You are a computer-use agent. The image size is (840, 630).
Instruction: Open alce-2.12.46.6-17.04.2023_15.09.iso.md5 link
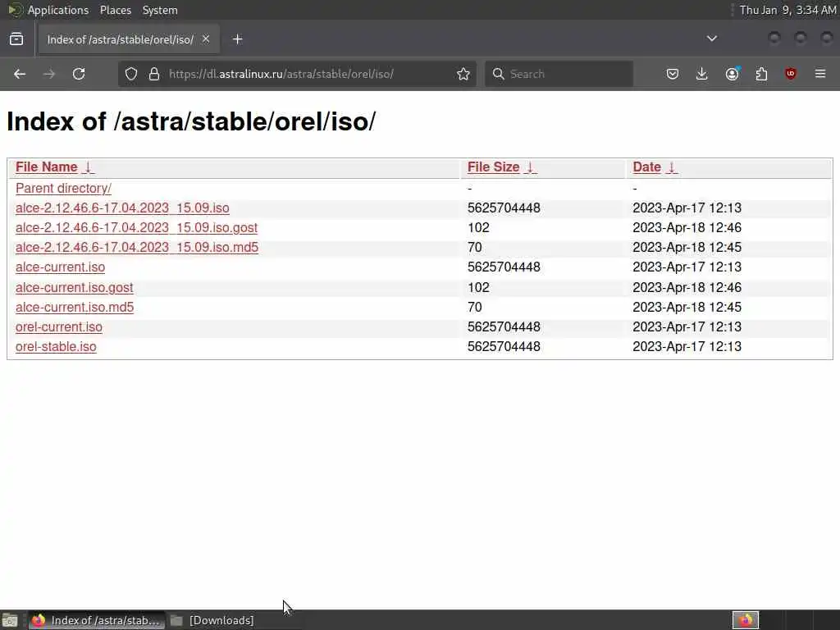[x=137, y=248]
